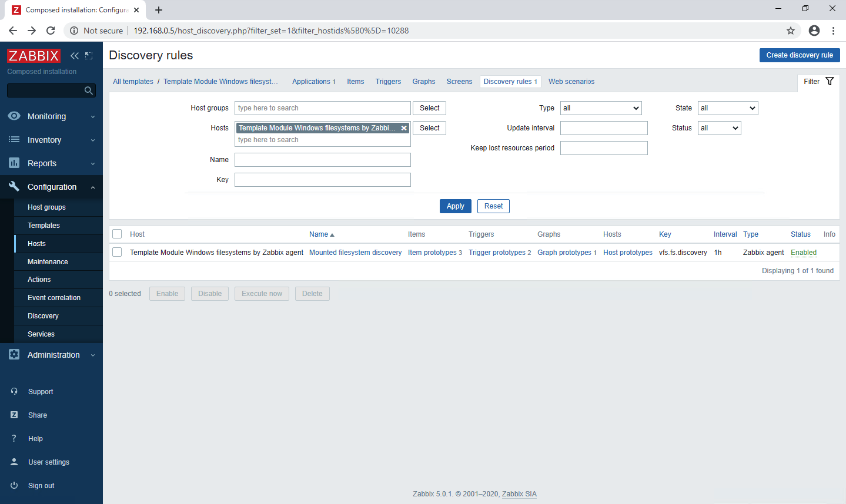
Task: Click the Monitoring eye icon
Action: click(x=14, y=116)
